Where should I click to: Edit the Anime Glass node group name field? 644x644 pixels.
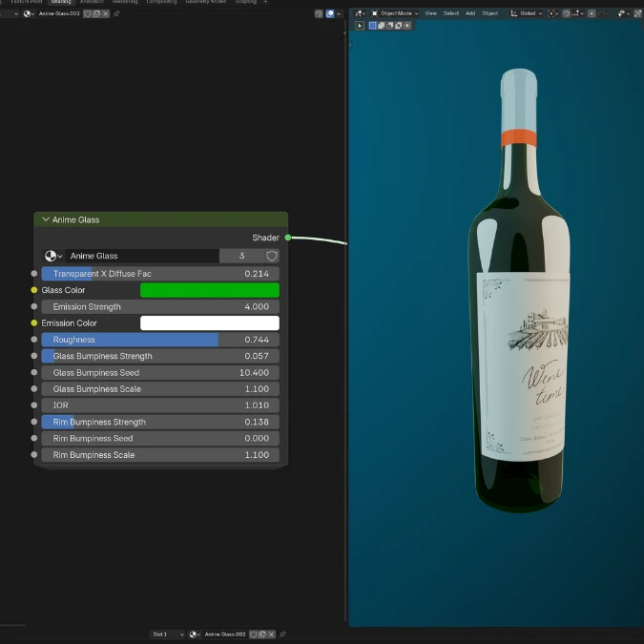point(142,256)
